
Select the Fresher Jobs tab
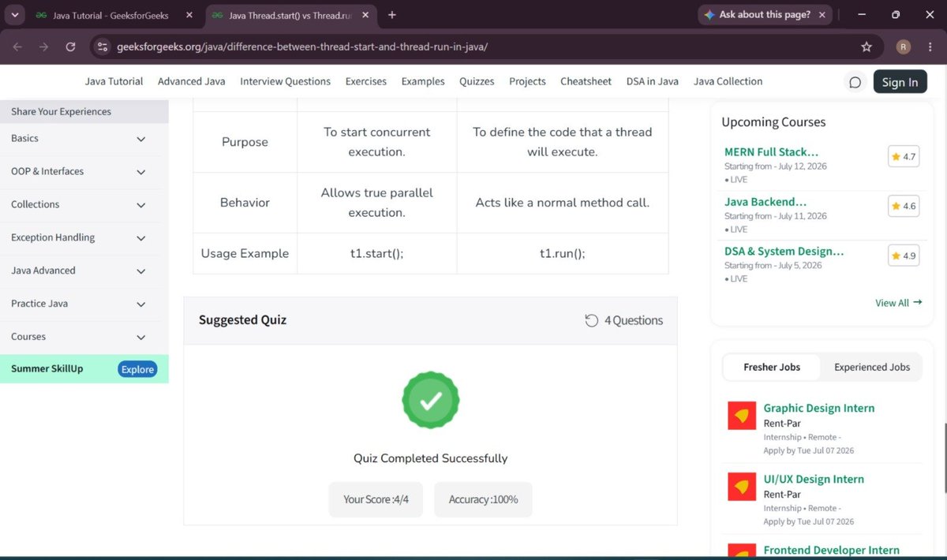pyautogui.click(x=772, y=367)
